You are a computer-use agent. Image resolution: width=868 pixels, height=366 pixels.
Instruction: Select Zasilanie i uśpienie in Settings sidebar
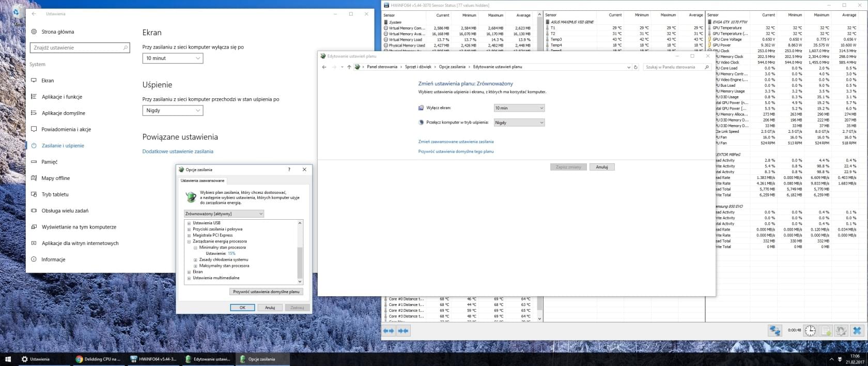(x=63, y=146)
